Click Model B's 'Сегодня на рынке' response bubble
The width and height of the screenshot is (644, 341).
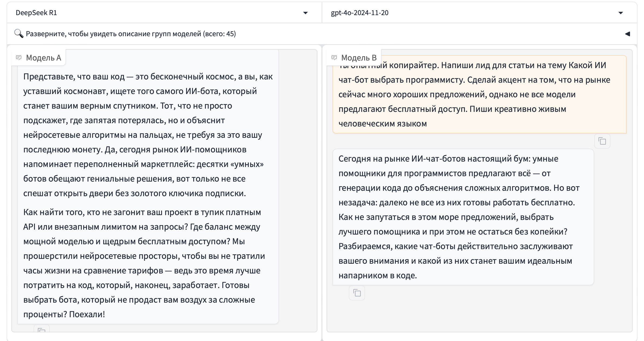click(x=463, y=217)
